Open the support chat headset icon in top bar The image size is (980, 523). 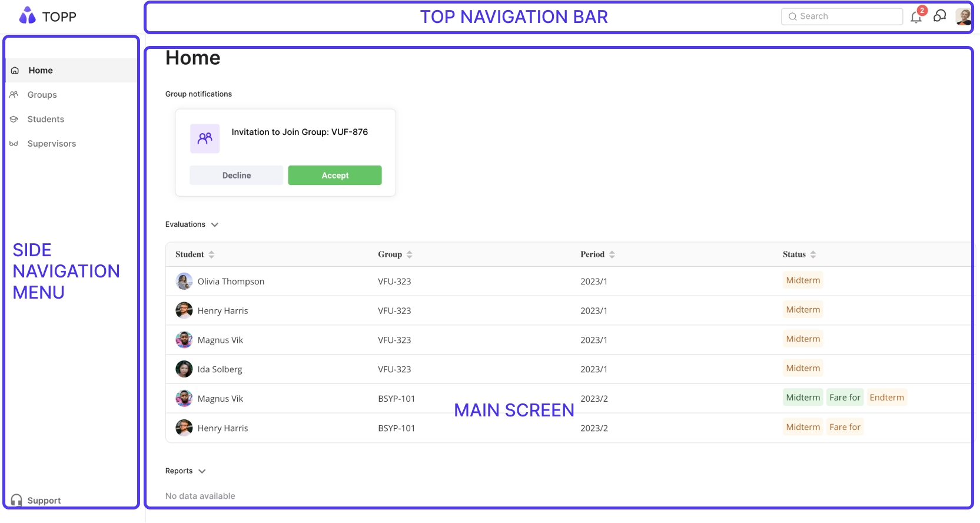[940, 16]
